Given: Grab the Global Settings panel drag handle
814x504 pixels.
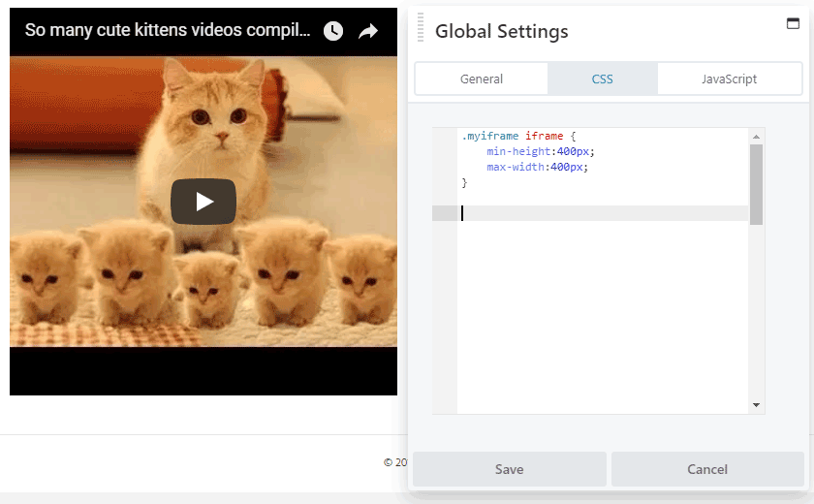Looking at the screenshot, I should (421, 27).
